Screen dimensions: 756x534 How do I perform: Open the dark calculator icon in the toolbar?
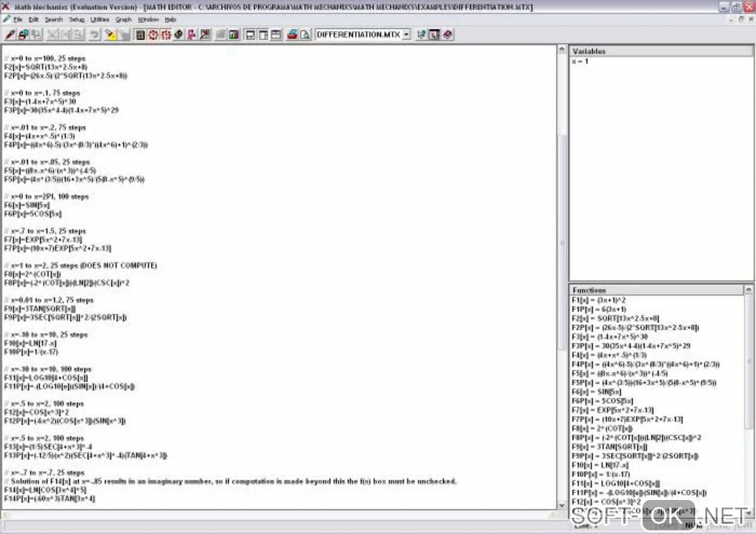coord(140,35)
